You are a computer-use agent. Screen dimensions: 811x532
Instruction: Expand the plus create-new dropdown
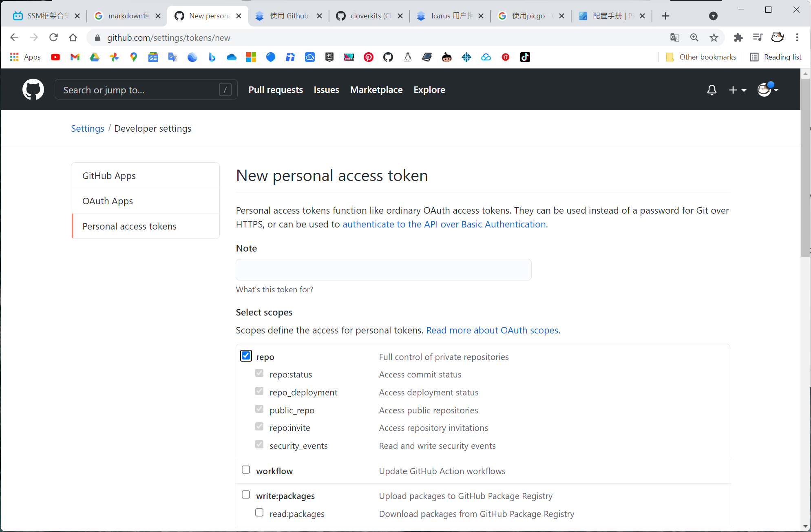(737, 90)
